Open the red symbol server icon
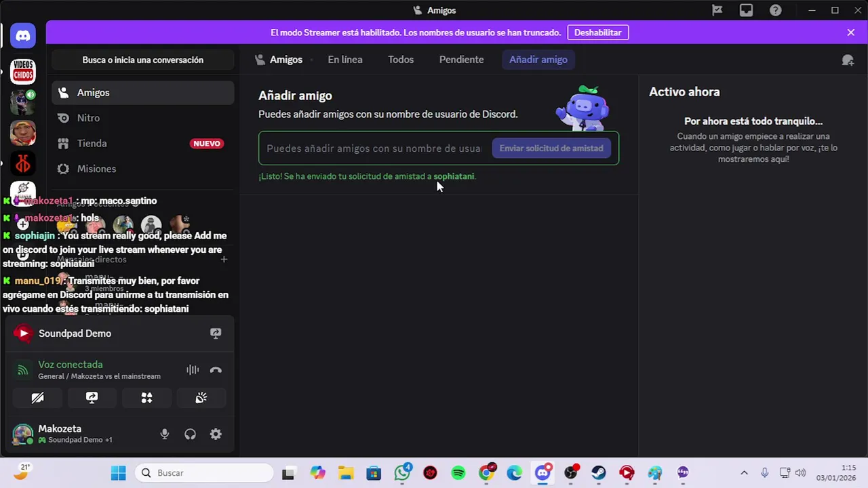 23,164
